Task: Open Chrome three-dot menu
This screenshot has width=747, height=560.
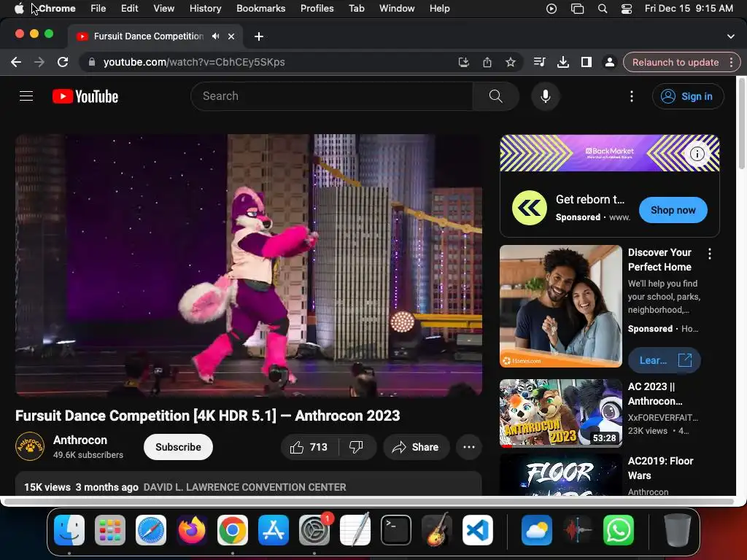Action: tap(731, 63)
